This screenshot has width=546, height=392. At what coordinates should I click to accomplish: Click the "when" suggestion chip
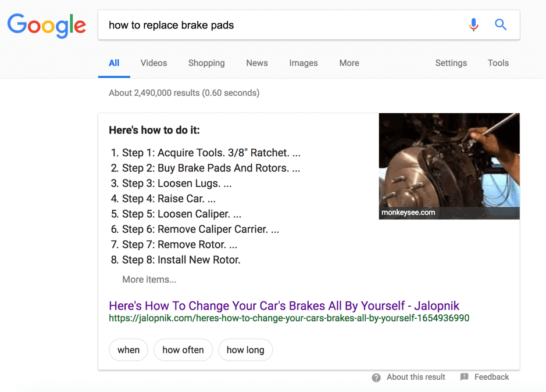coord(129,350)
